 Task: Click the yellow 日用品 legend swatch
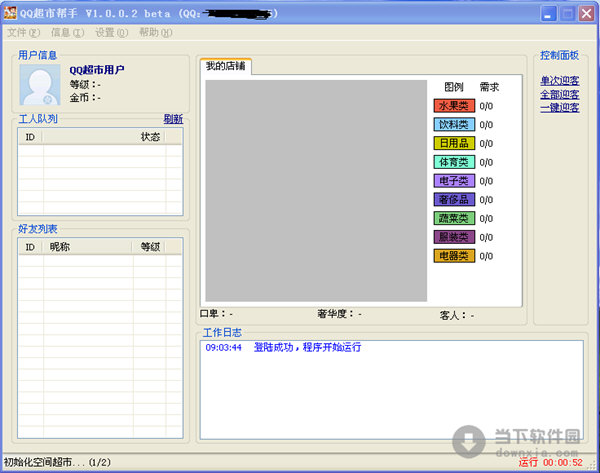[x=454, y=143]
